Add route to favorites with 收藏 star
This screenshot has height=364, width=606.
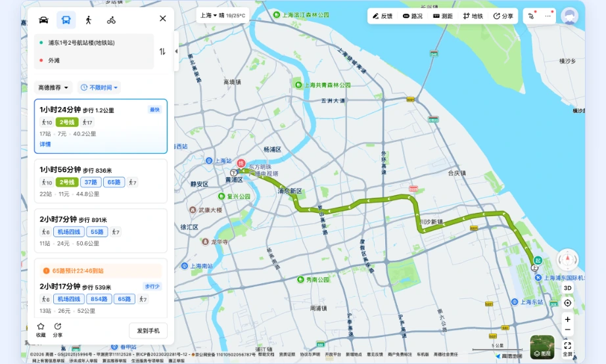41,330
